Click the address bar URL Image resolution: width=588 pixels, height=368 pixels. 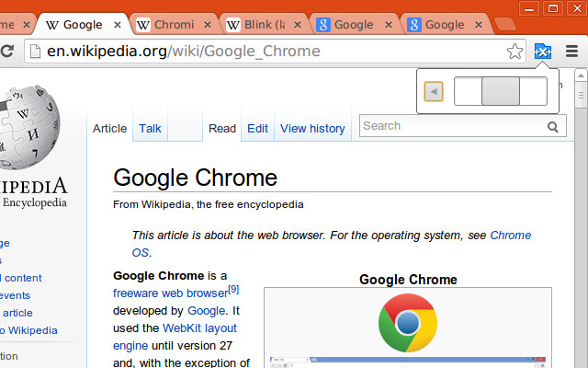[x=184, y=52]
